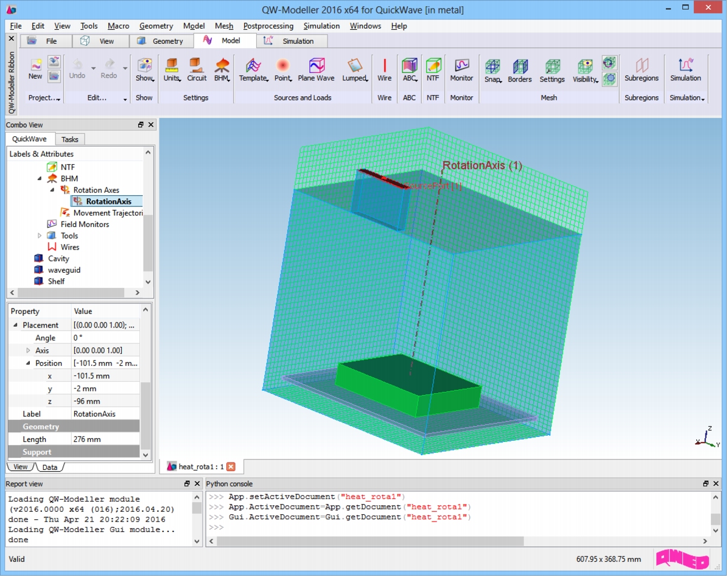Collapse the BHM tree node

pos(40,178)
